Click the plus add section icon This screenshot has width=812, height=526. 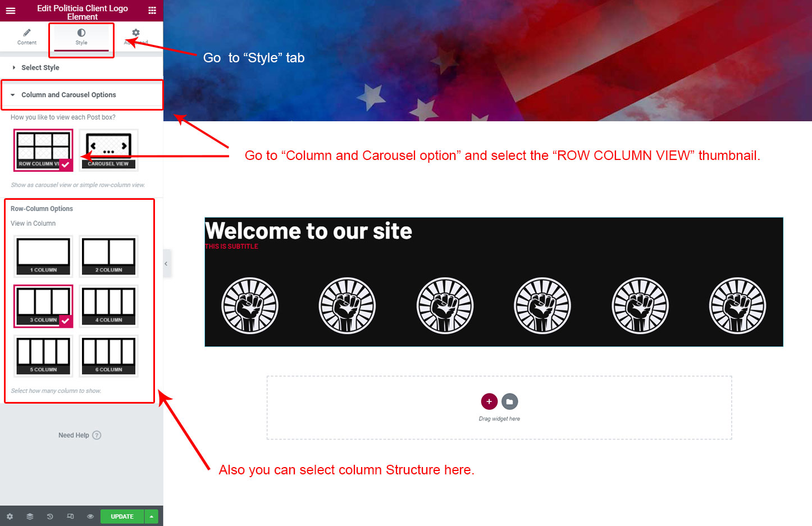point(489,401)
